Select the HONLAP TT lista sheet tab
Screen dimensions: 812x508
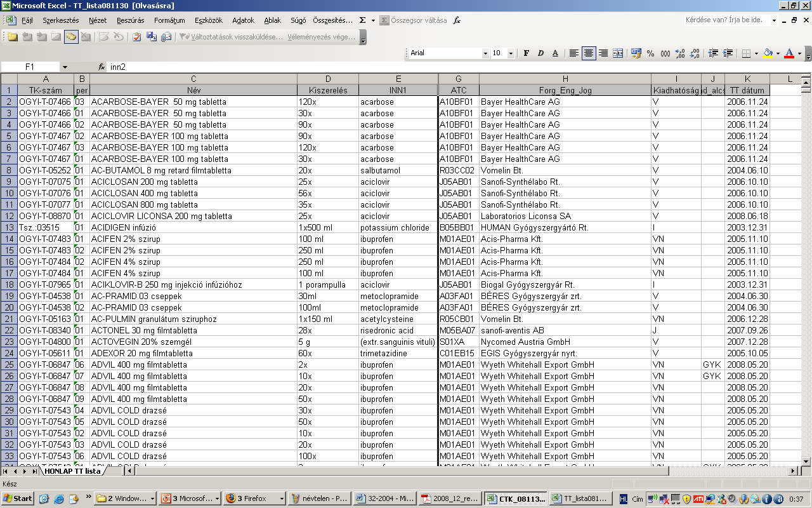click(72, 471)
